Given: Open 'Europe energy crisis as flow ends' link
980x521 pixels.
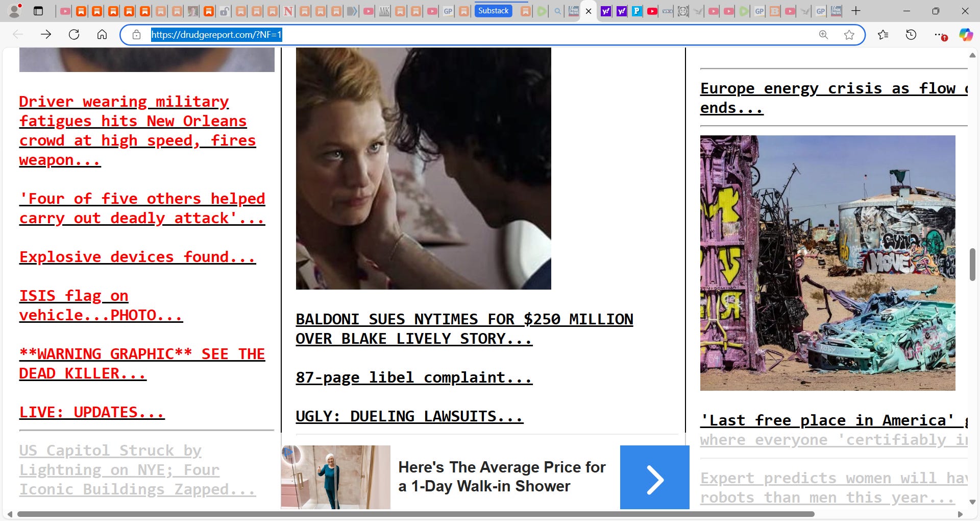Looking at the screenshot, I should point(834,98).
